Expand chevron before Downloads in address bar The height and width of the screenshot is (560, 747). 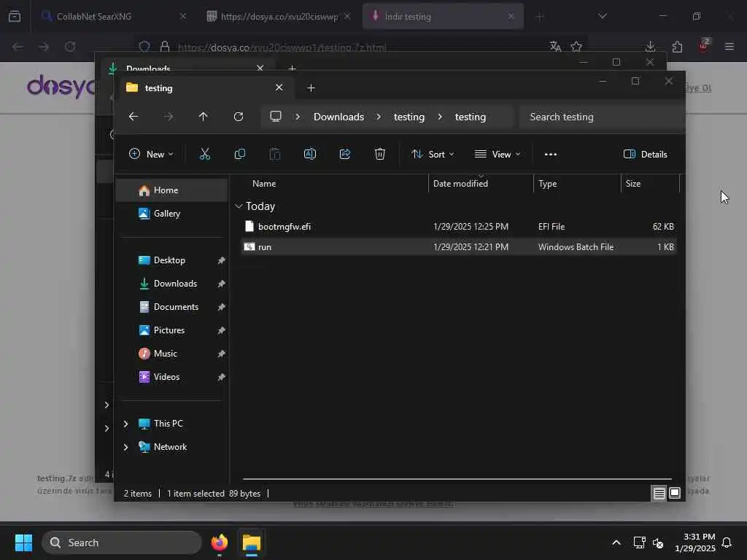(x=298, y=117)
